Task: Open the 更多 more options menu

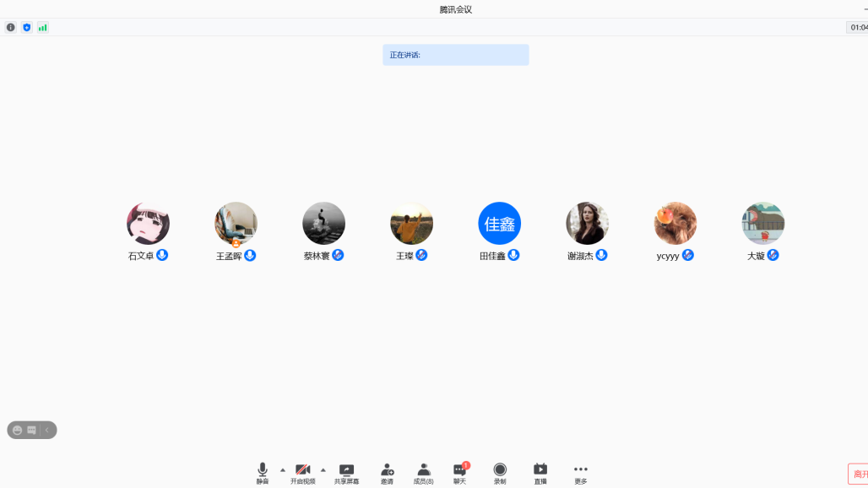Action: 581,472
